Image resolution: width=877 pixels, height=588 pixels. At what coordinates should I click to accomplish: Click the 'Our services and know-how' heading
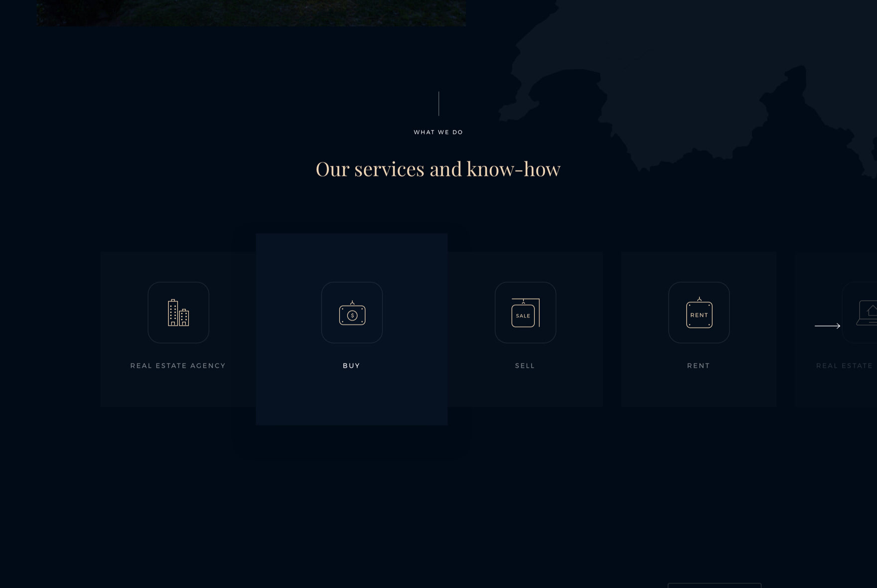438,169
